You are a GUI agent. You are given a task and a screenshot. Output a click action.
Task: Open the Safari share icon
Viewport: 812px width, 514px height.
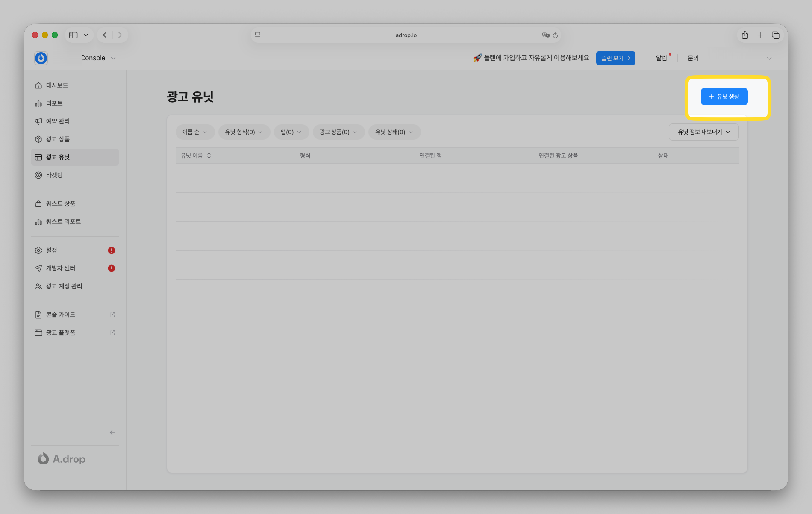click(745, 35)
